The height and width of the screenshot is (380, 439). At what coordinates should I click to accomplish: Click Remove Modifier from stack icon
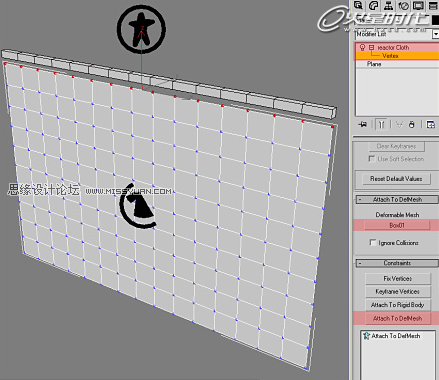(x=412, y=124)
